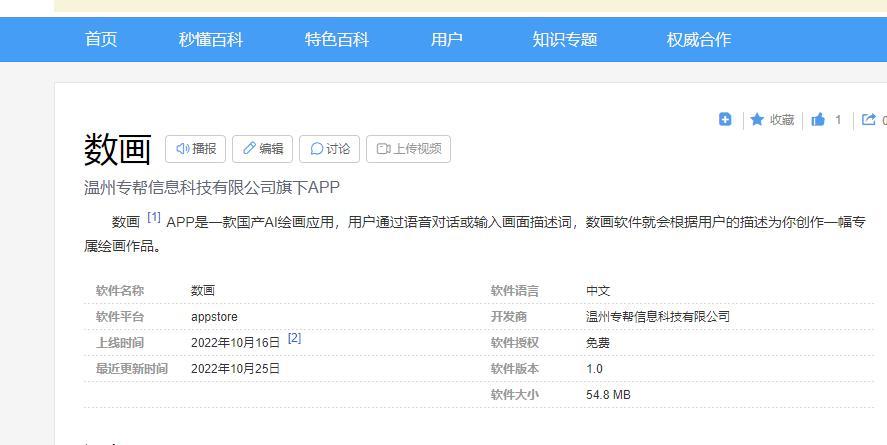Viewport: 887px width, 445px height.
Task: Open reference [2] after 2022年10月16日
Action: [x=294, y=338]
